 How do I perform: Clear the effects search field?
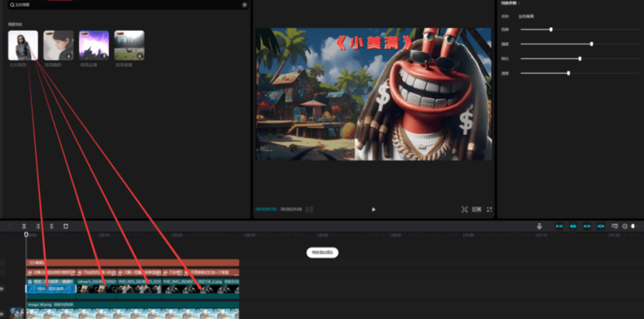click(x=244, y=5)
